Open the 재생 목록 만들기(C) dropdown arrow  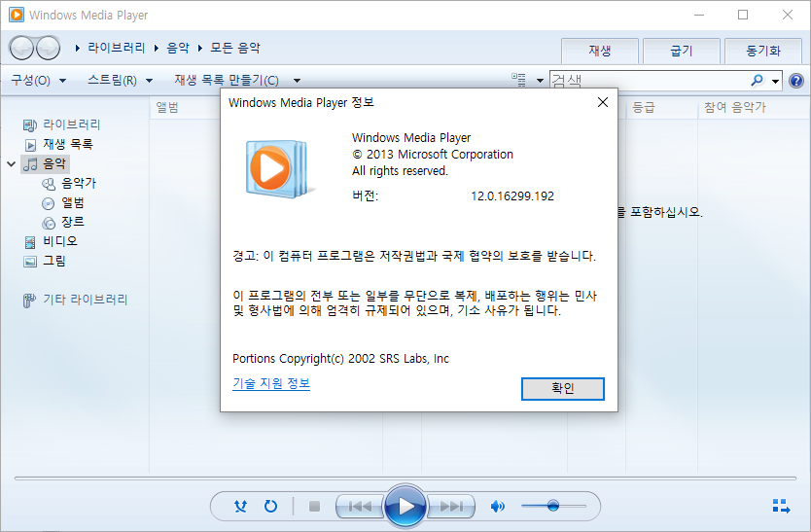[x=297, y=80]
